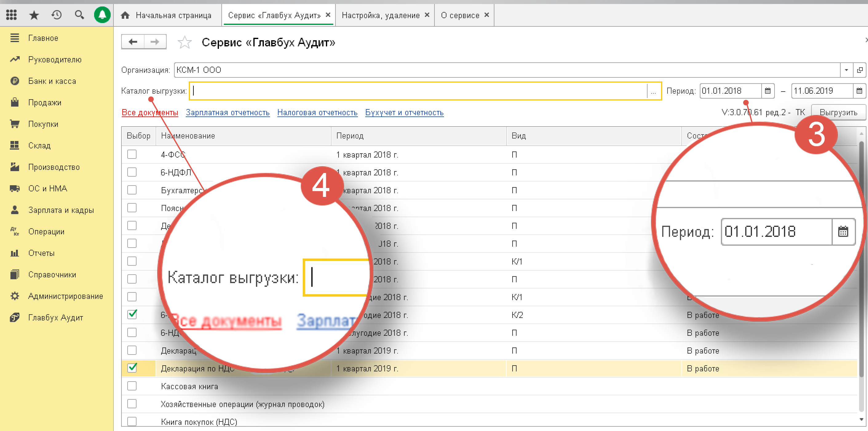
Task: Open the Favorites star in top toolbar
Action: (34, 15)
